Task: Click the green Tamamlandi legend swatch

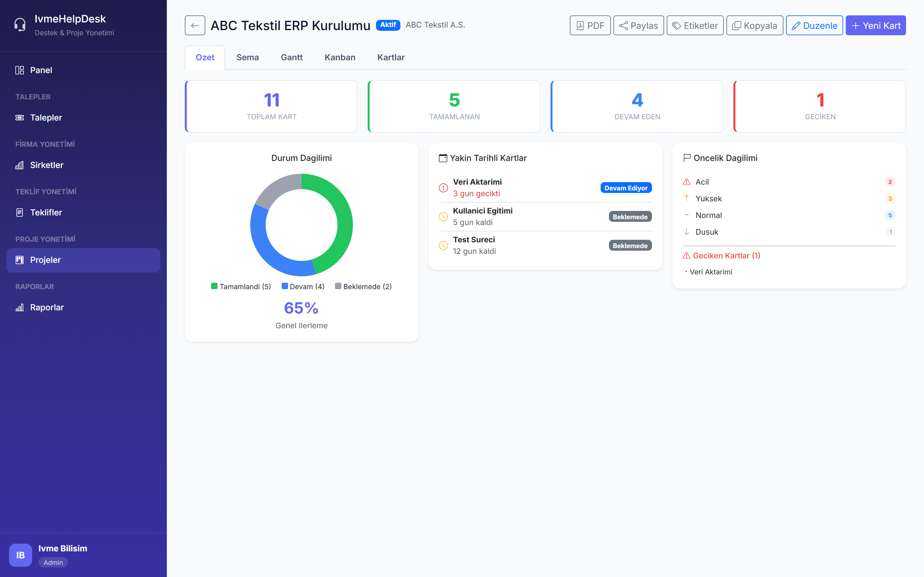Action: click(214, 286)
